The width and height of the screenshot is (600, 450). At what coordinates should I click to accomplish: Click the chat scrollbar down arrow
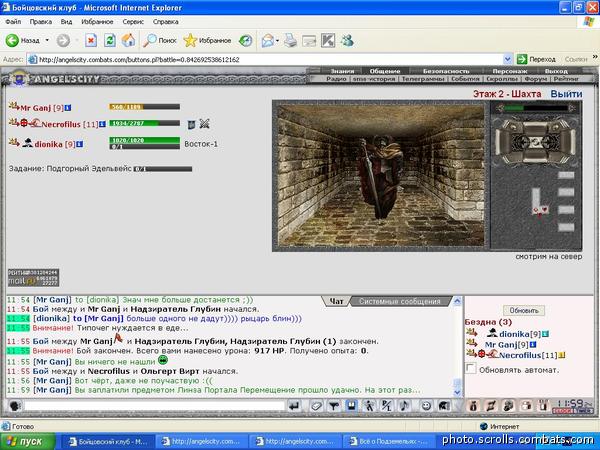[457, 392]
